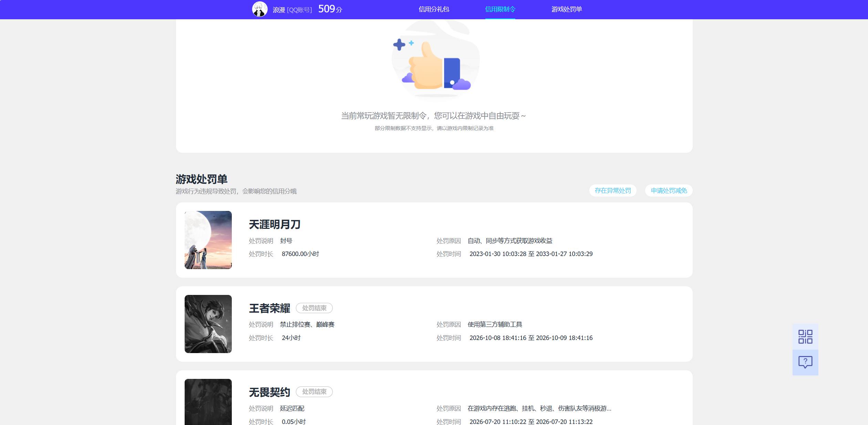Open the QR code floating icon
Image resolution: width=868 pixels, height=425 pixels.
[805, 337]
